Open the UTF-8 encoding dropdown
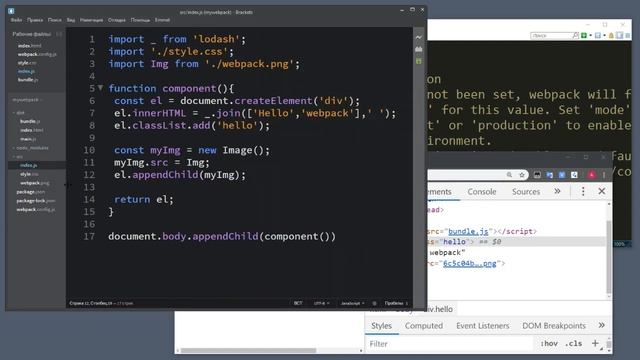Viewport: 640px width, 360px height. tap(321, 303)
